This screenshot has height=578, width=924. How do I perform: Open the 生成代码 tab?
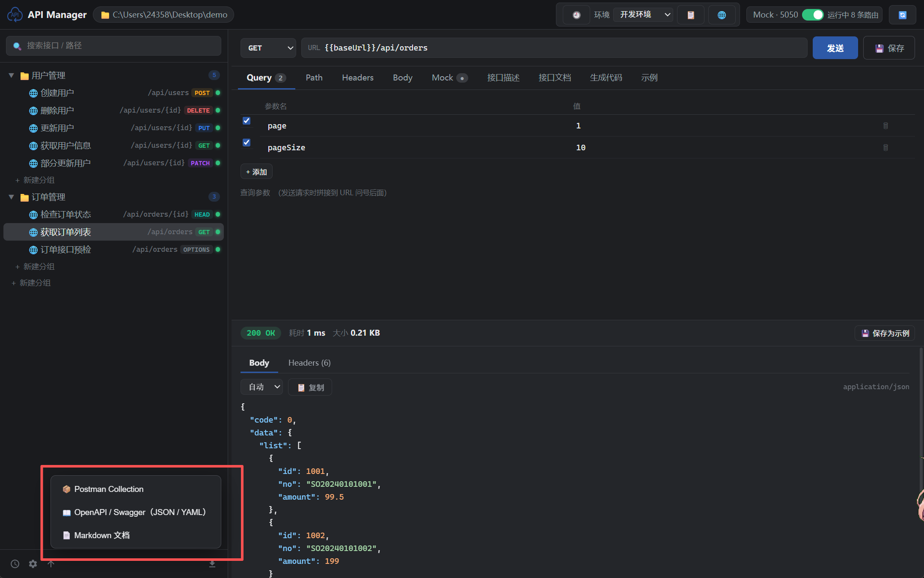(x=606, y=77)
